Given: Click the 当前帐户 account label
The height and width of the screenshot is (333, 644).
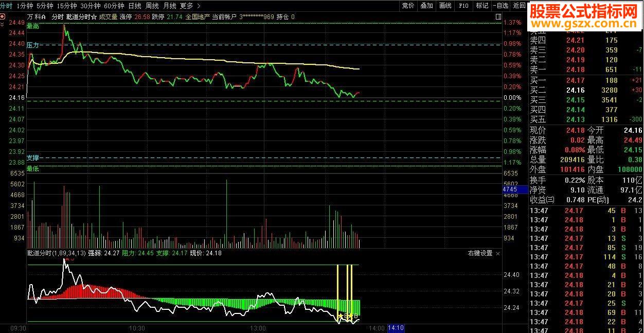Looking at the screenshot, I should pos(224,16).
